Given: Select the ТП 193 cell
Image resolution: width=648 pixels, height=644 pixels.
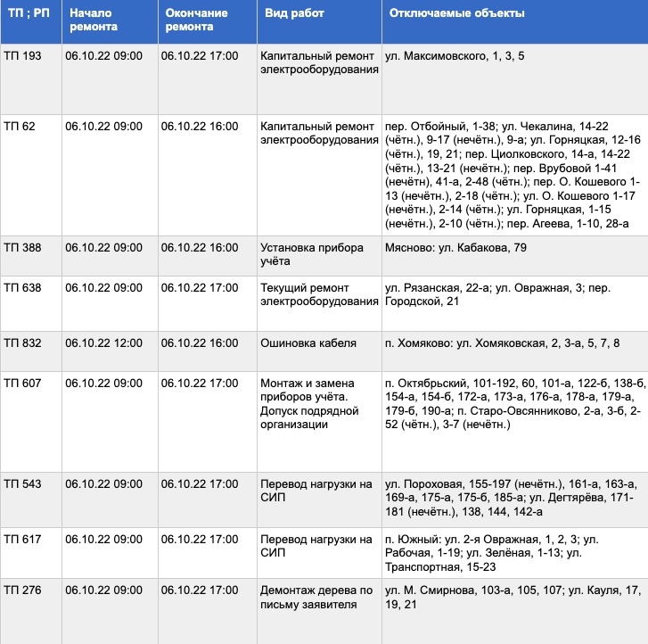Looking at the screenshot, I should click(x=23, y=56).
